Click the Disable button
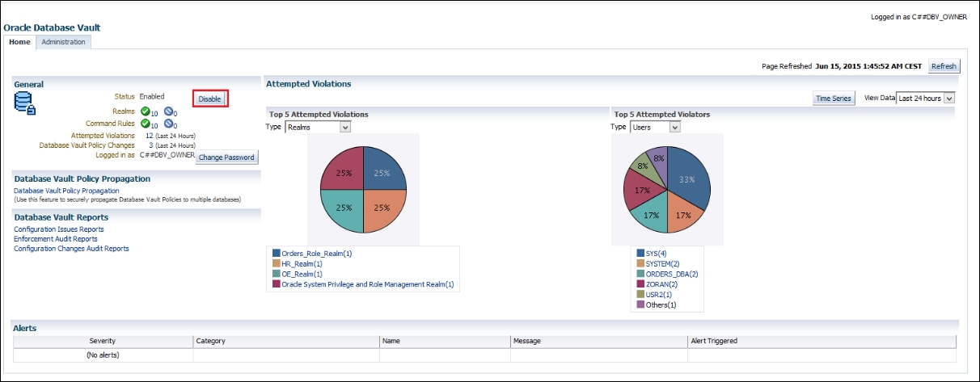The height and width of the screenshot is (382, 980). [x=209, y=99]
